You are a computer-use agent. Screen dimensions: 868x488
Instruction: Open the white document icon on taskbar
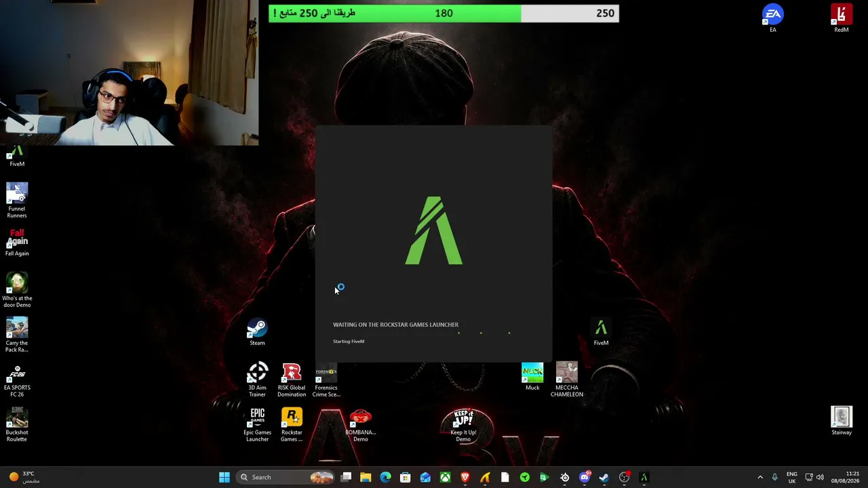(505, 477)
